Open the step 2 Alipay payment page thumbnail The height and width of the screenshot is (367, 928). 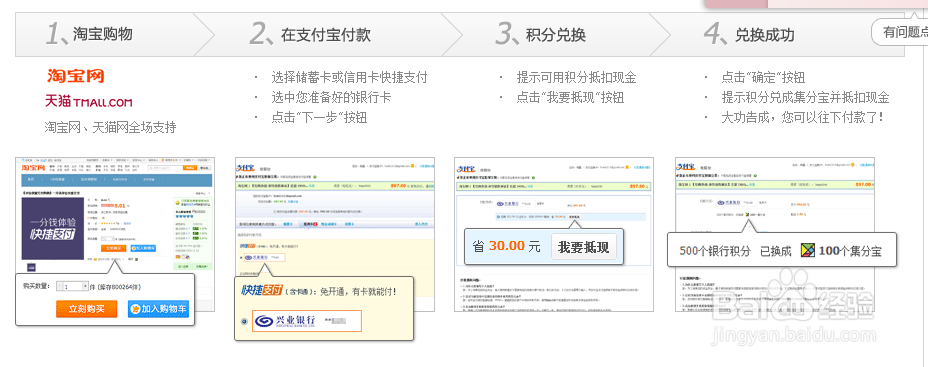334,234
